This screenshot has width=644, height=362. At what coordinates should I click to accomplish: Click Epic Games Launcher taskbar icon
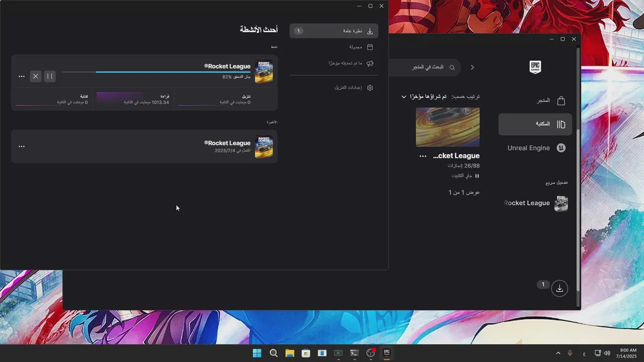(386, 353)
